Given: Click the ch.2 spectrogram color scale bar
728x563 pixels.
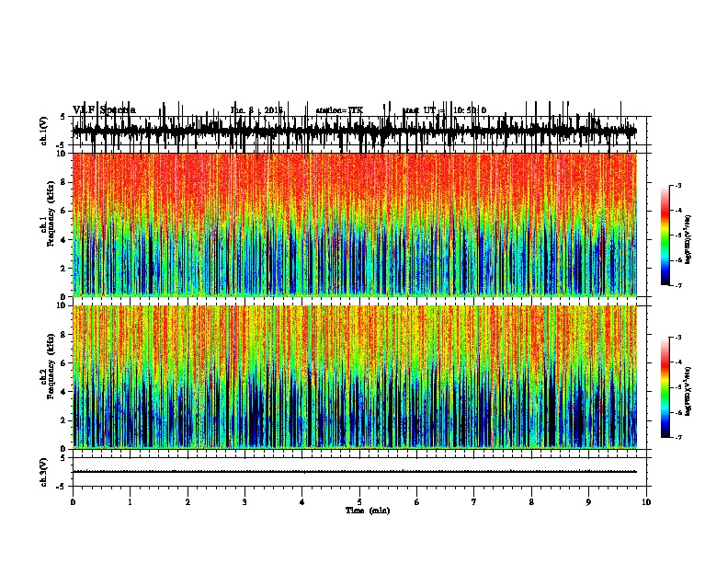Looking at the screenshot, I should coord(665,387).
